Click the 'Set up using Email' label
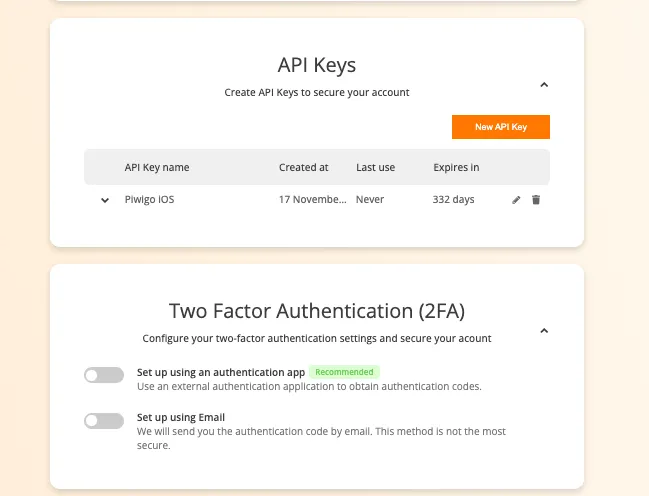Viewport: 649px width, 496px height. click(181, 417)
